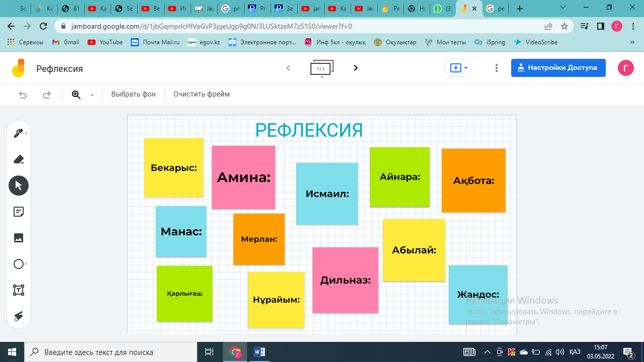
Task: Pick the Laser pointer tool
Action: tap(19, 316)
